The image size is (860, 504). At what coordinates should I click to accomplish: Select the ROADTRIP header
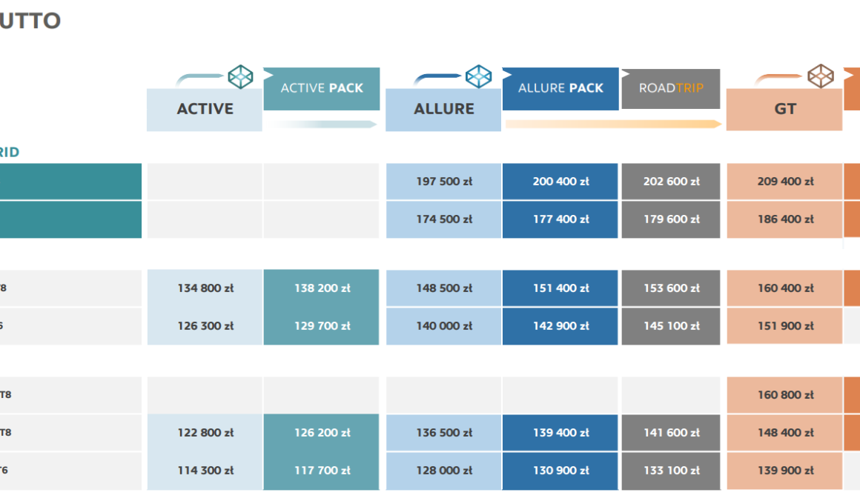pos(671,89)
